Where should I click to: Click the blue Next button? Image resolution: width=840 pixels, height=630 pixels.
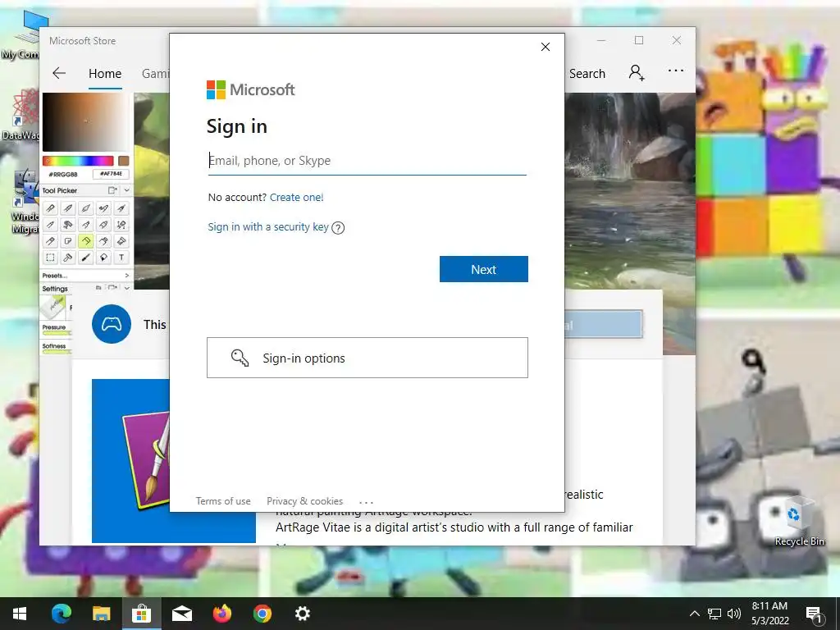coord(484,269)
